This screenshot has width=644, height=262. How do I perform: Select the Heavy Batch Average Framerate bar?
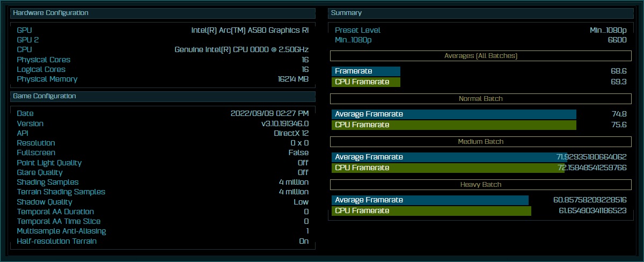(430, 200)
